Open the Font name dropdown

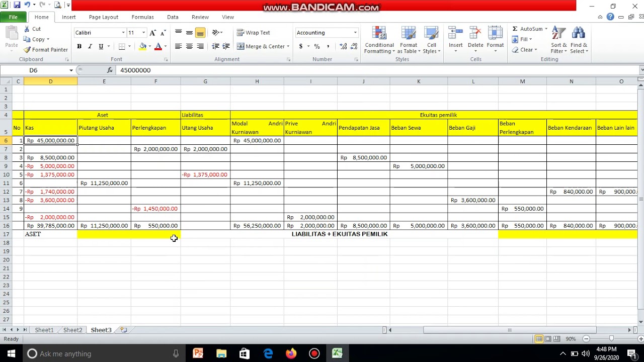tap(123, 33)
